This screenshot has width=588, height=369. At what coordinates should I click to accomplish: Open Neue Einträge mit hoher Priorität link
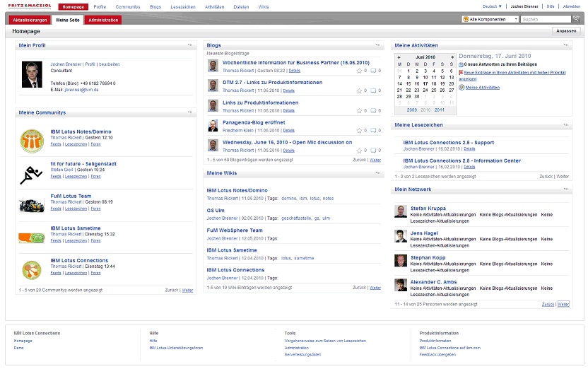click(x=512, y=76)
